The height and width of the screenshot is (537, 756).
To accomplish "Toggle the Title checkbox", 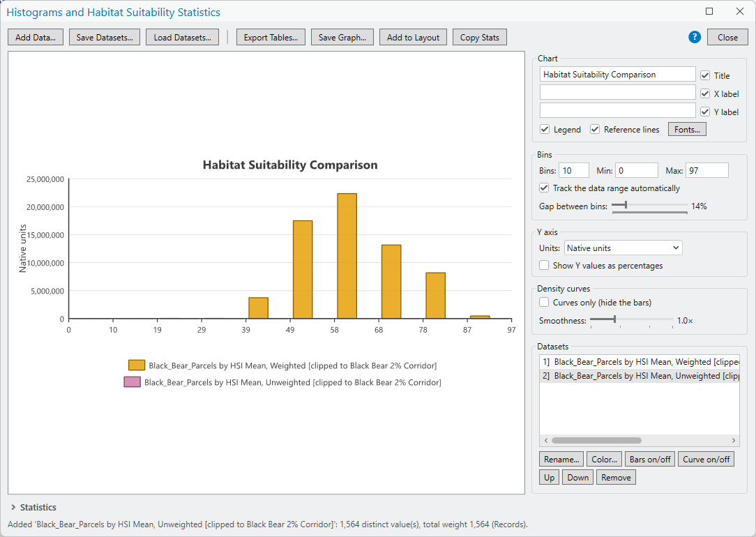I will [x=705, y=75].
